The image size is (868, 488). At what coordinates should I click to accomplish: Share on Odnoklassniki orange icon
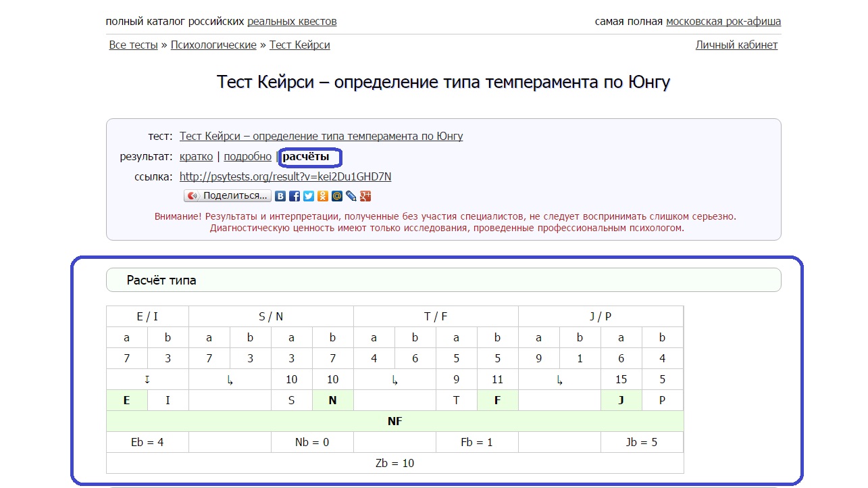(x=323, y=196)
